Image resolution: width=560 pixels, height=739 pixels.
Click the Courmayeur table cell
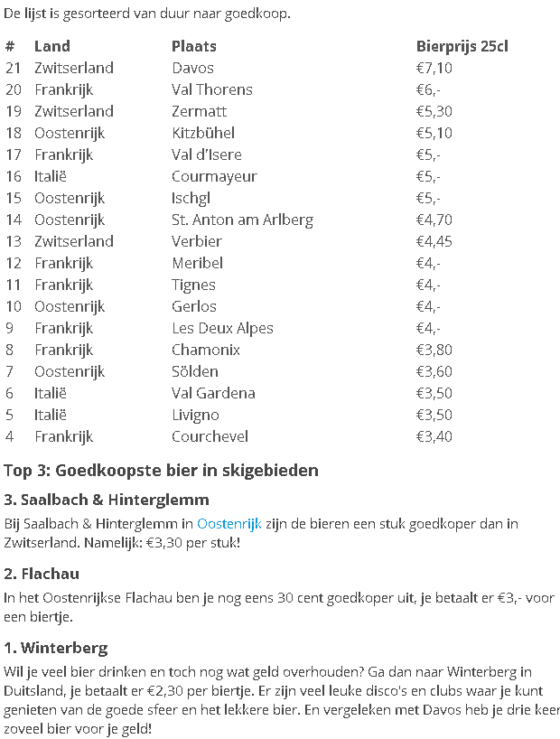coord(214,176)
